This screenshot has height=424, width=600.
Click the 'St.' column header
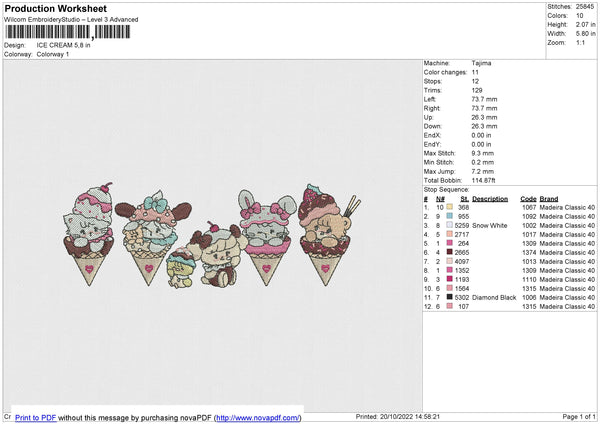[x=465, y=199]
